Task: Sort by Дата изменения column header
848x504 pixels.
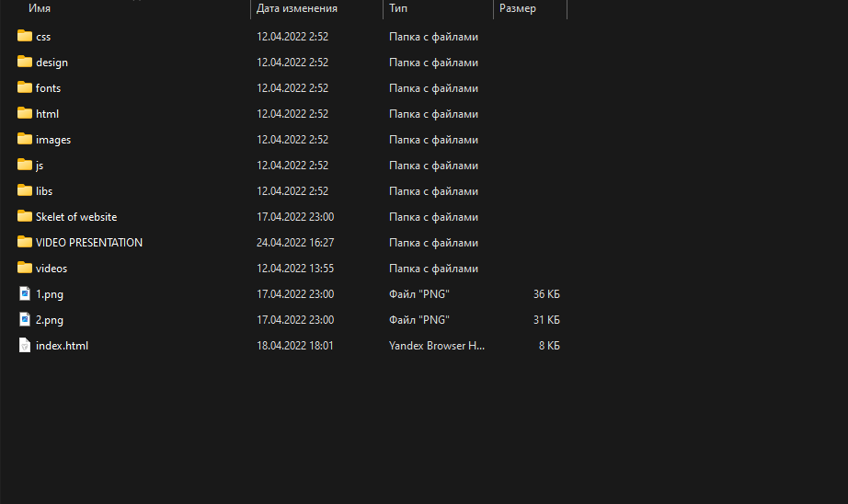Action: [x=297, y=8]
